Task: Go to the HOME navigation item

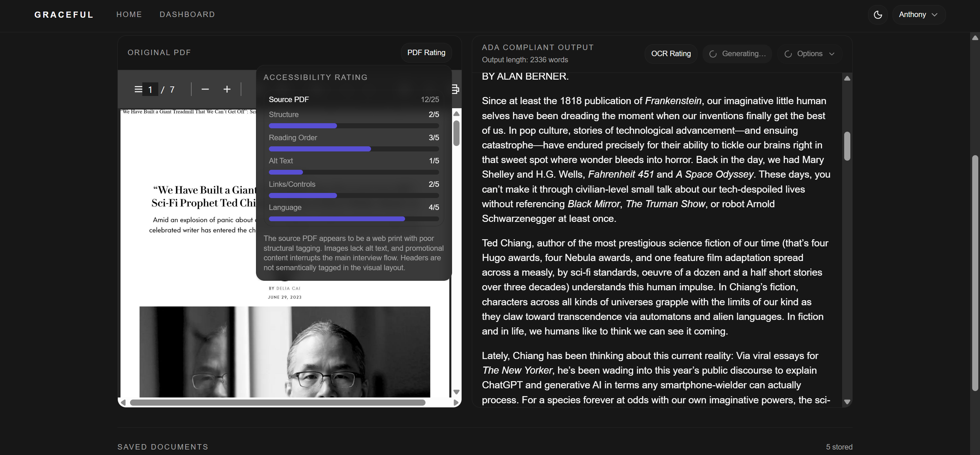Action: [129, 14]
